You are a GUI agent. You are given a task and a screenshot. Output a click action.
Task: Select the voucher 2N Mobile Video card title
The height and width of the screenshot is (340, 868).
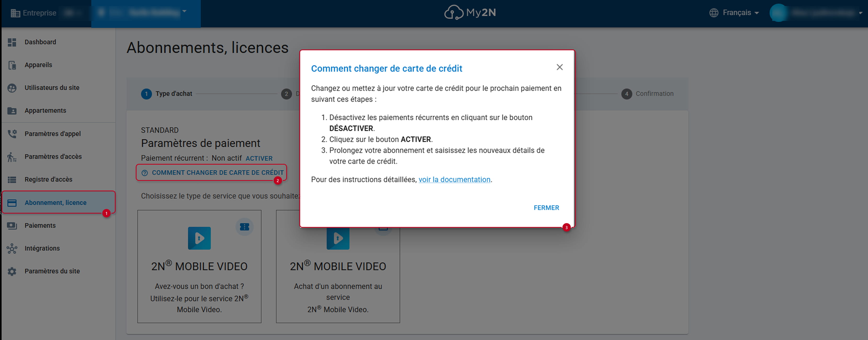[x=199, y=266]
